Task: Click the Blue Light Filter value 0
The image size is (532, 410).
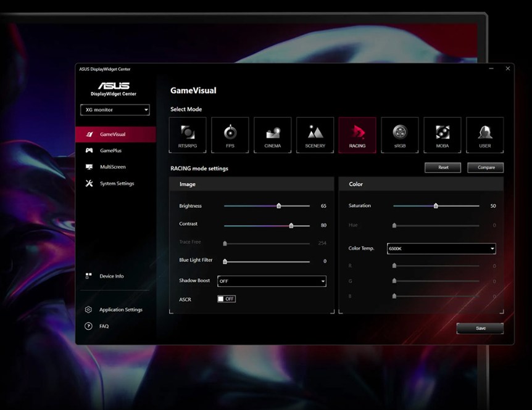Action: coord(325,261)
